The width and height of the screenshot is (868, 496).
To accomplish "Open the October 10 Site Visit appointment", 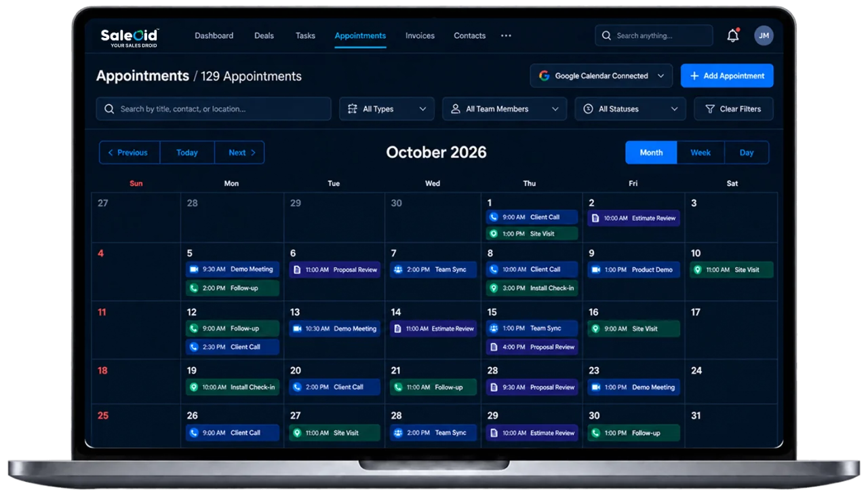I will coord(731,269).
